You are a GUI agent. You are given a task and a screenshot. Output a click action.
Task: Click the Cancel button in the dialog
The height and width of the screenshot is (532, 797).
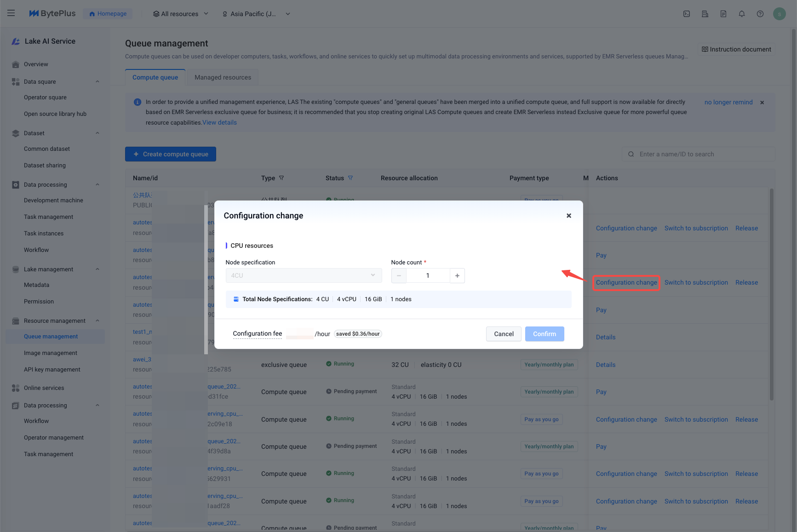504,334
